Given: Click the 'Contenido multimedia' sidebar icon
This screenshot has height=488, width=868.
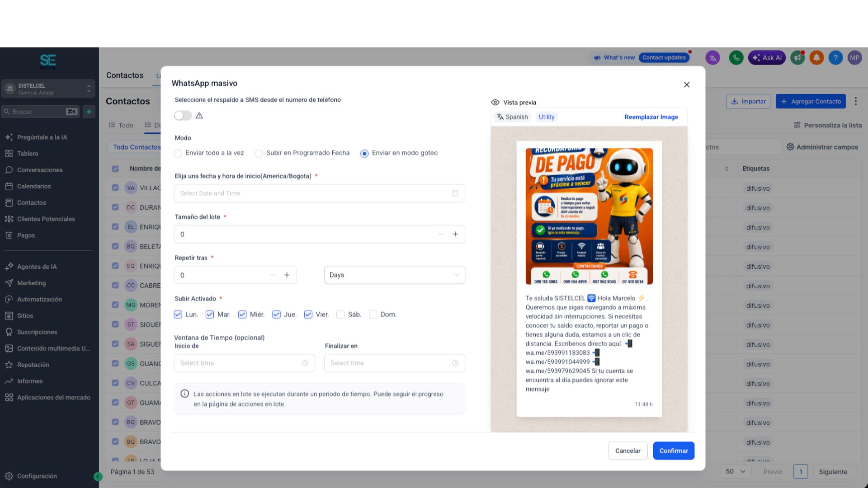Looking at the screenshot, I should [9, 348].
